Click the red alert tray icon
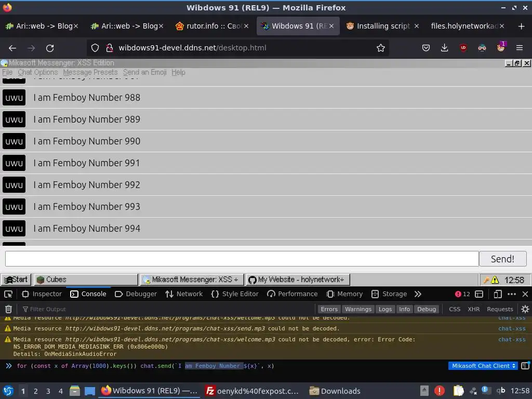The width and height of the screenshot is (532, 399). pos(440,391)
